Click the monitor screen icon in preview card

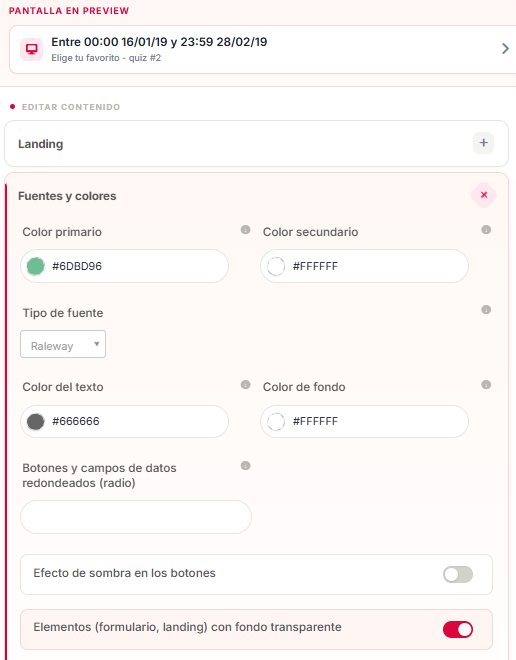32,50
